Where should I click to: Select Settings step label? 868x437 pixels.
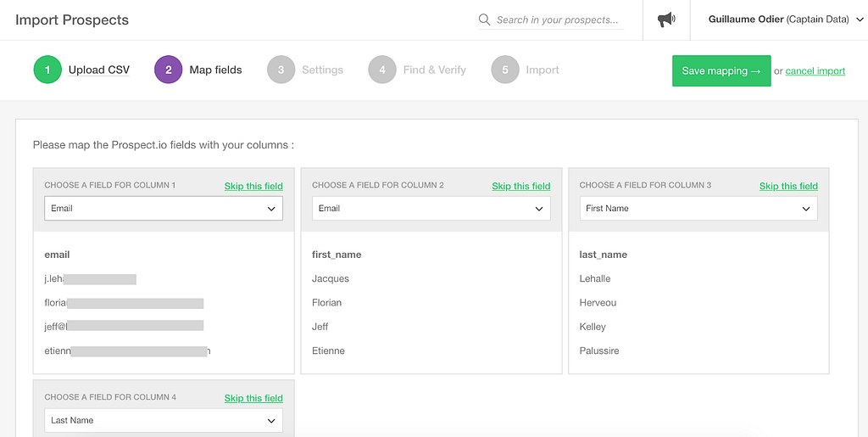(323, 70)
